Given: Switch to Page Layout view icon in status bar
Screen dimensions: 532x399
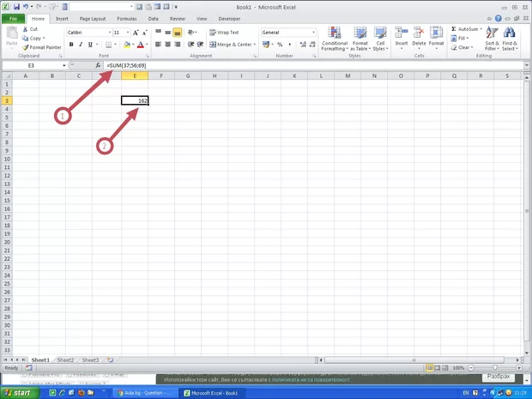Looking at the screenshot, I should tap(438, 368).
